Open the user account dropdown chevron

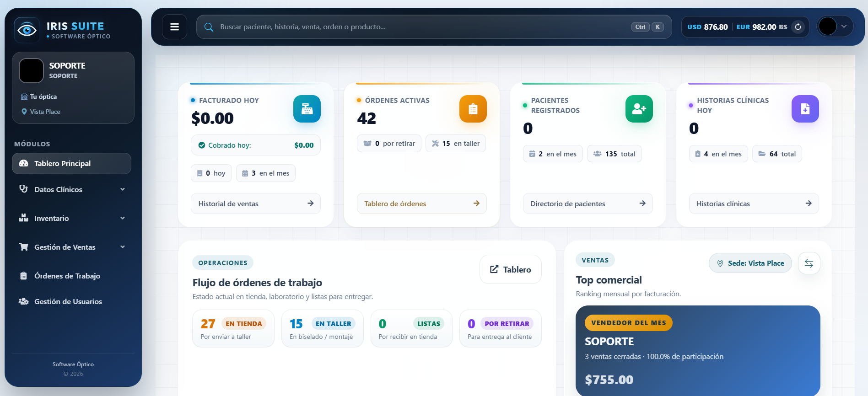tap(844, 27)
